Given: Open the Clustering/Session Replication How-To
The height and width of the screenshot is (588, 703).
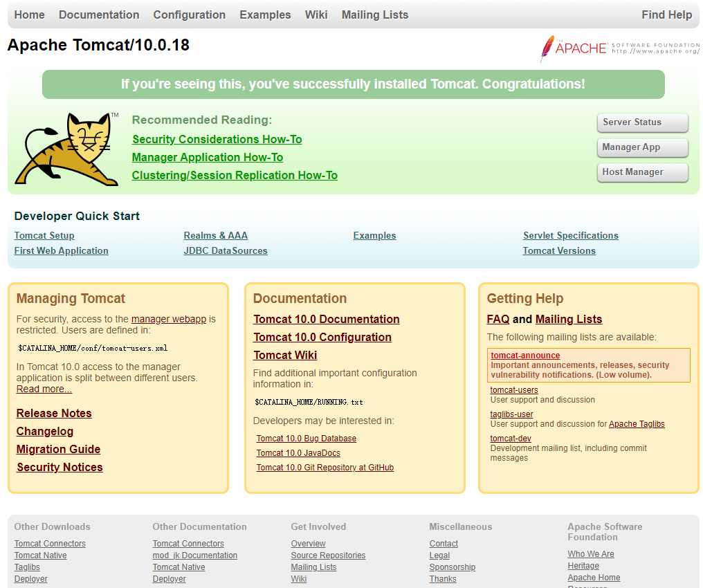Looking at the screenshot, I should tap(235, 175).
